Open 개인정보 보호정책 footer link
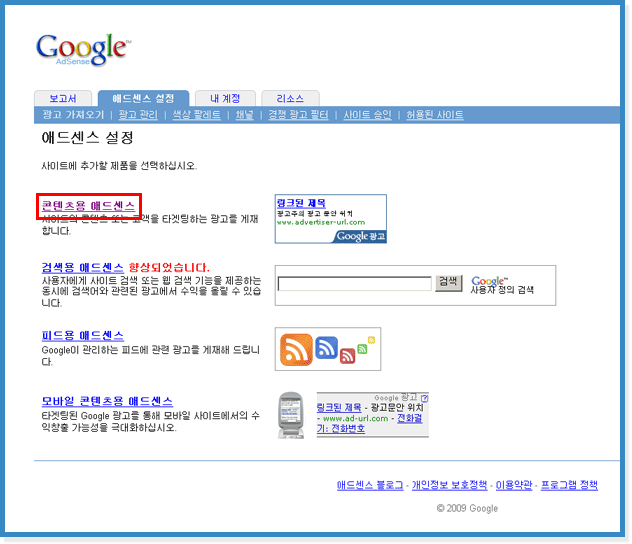Image resolution: width=632 pixels, height=544 pixels. point(450,485)
